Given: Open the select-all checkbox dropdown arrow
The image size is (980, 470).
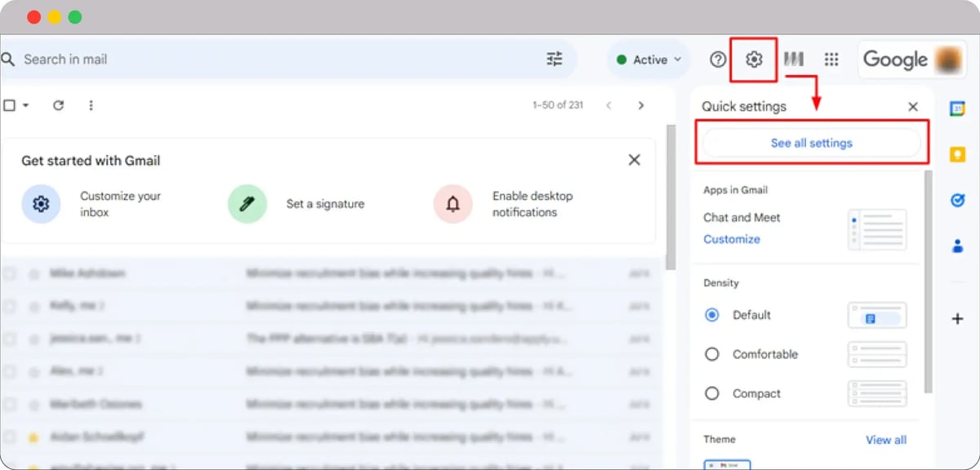Looking at the screenshot, I should click(x=26, y=105).
